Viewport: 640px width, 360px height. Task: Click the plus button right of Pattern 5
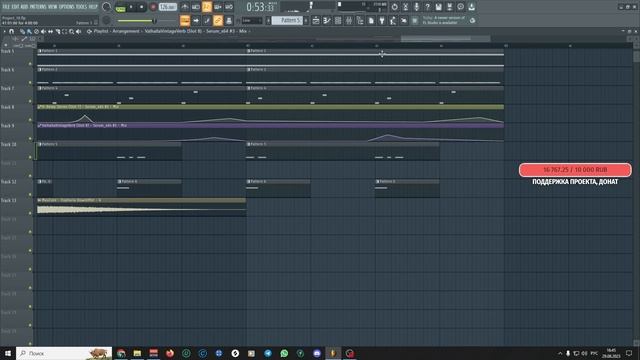306,20
